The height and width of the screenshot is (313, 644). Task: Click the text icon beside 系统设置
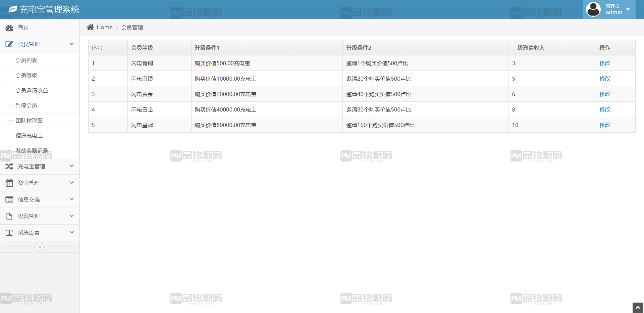(9, 233)
